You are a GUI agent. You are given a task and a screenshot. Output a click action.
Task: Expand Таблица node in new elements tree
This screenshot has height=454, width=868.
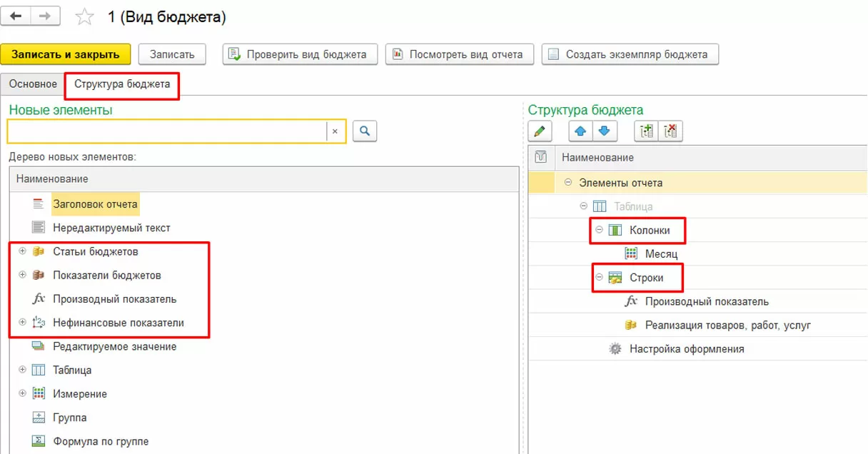(x=22, y=370)
